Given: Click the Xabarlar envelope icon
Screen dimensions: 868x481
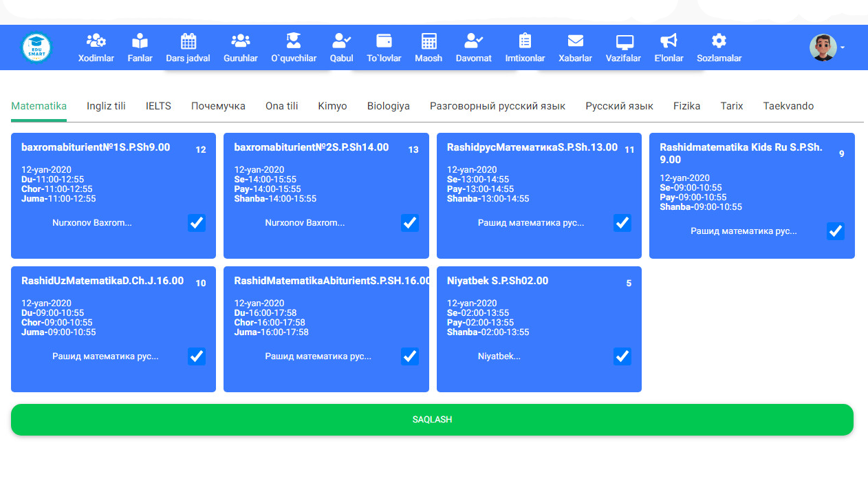Looking at the screenshot, I should [x=575, y=41].
